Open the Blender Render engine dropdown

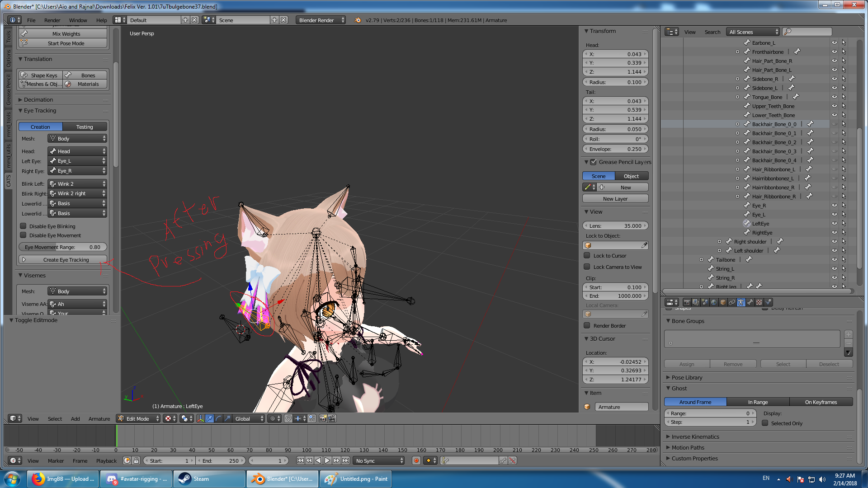point(321,20)
